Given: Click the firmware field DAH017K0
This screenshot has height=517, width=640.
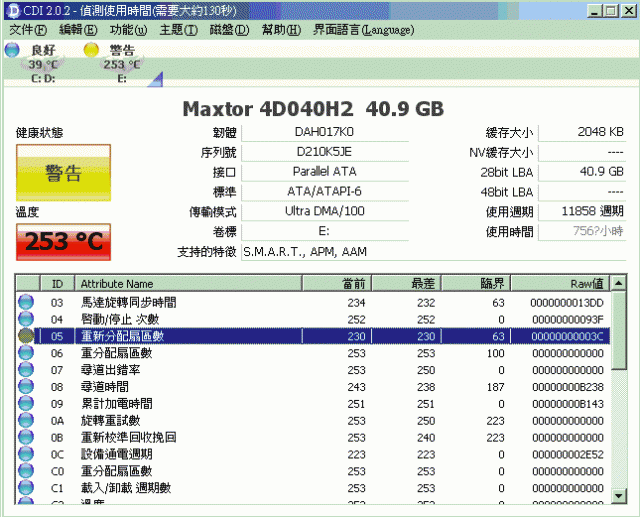Looking at the screenshot, I should click(x=325, y=132).
